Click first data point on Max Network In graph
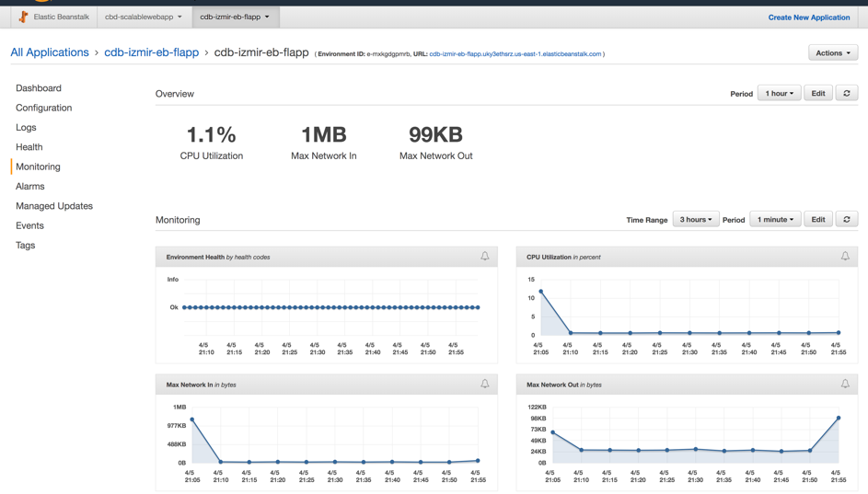The image size is (868, 494). click(x=192, y=419)
